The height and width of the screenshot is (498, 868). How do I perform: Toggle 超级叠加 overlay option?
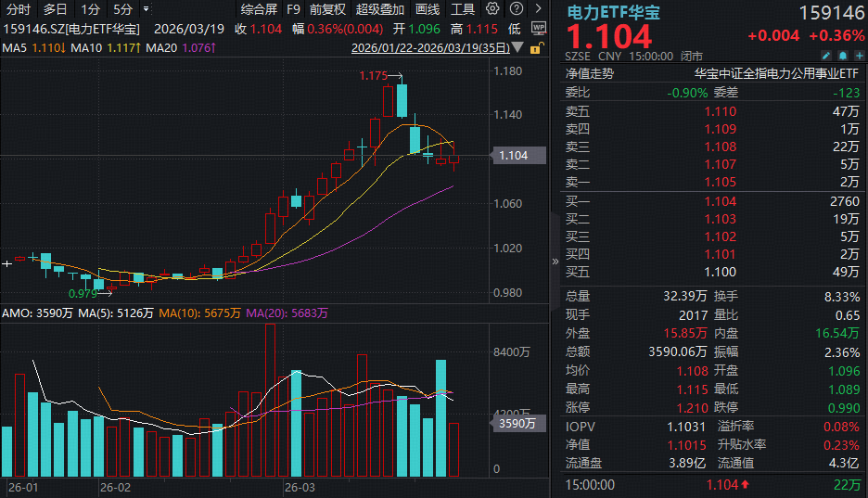[x=379, y=9]
